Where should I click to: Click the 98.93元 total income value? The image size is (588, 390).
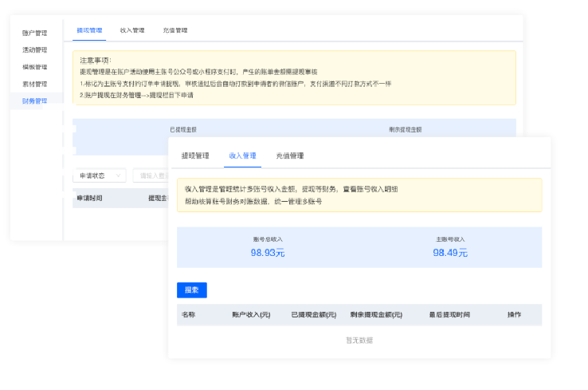(268, 253)
